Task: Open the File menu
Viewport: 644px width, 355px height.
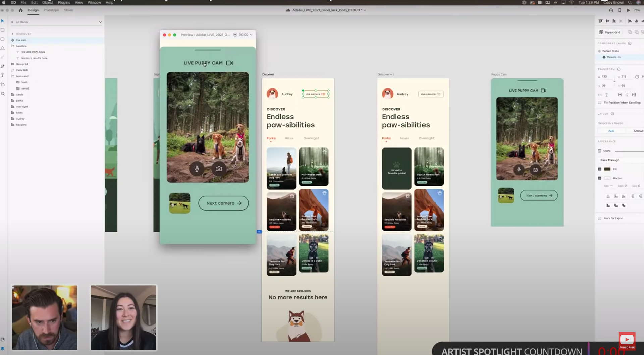Action: tap(23, 2)
